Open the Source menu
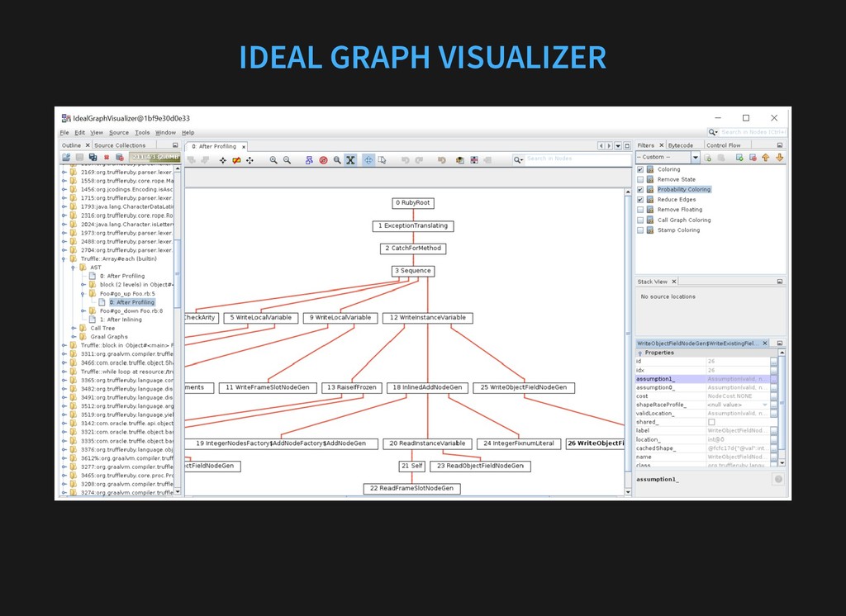This screenshot has height=616, width=846. coord(119,133)
